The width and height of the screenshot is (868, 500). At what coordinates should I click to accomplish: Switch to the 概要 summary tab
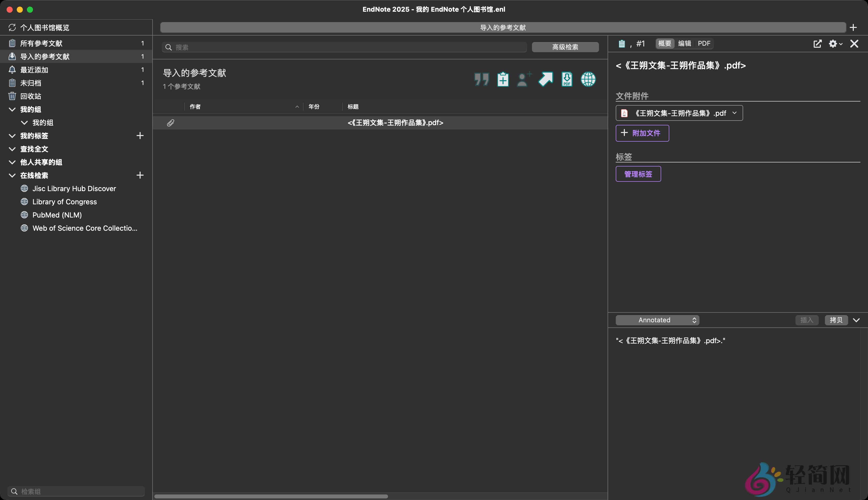point(665,43)
